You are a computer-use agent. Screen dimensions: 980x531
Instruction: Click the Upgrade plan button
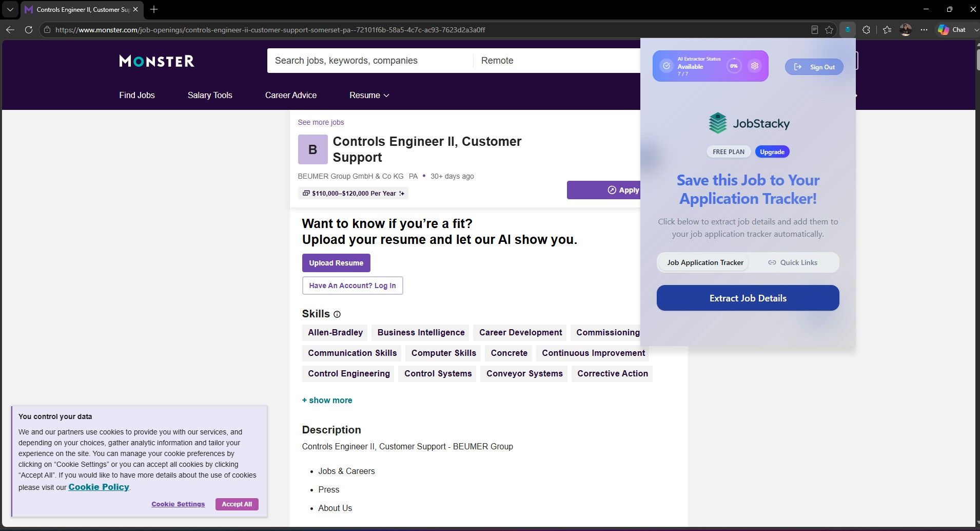(772, 152)
